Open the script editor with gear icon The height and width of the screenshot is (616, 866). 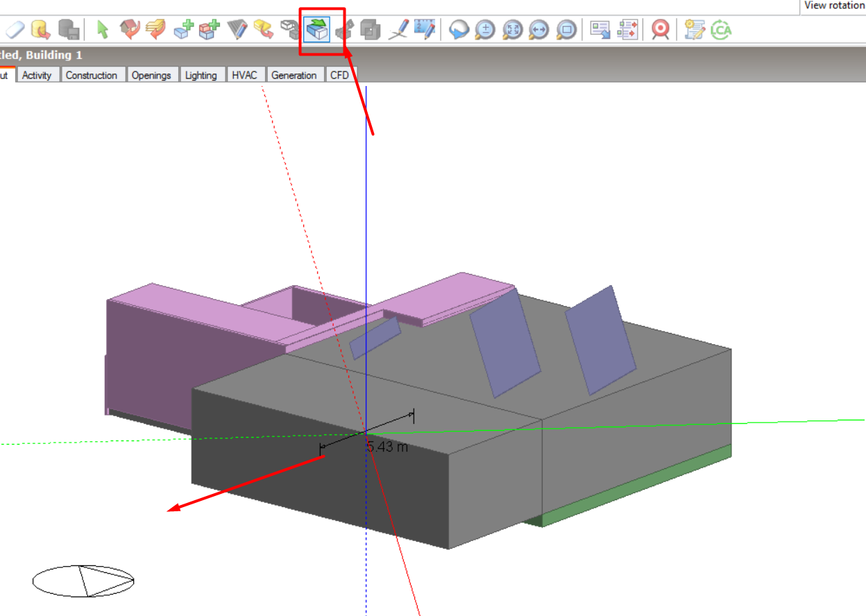click(695, 30)
